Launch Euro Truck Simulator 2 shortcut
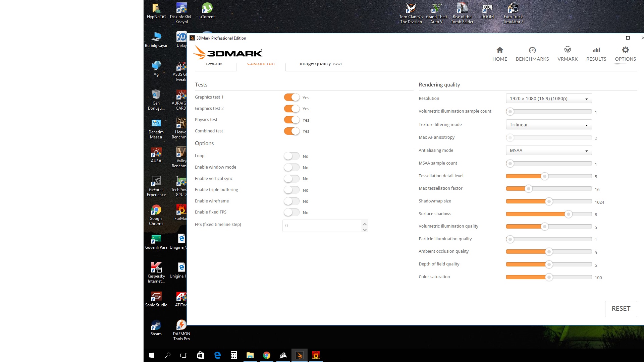This screenshot has height=362, width=644. pos(513,13)
